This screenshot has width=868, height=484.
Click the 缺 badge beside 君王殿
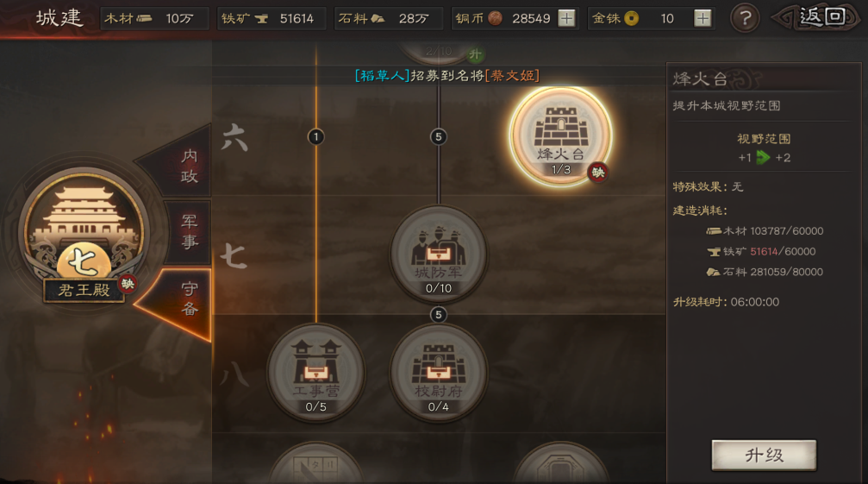[128, 284]
